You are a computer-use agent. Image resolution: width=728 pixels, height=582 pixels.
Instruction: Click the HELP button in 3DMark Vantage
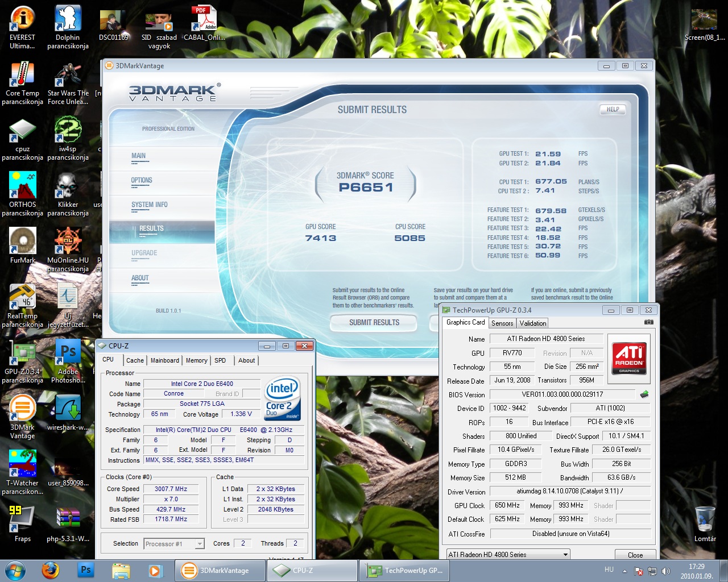point(613,109)
